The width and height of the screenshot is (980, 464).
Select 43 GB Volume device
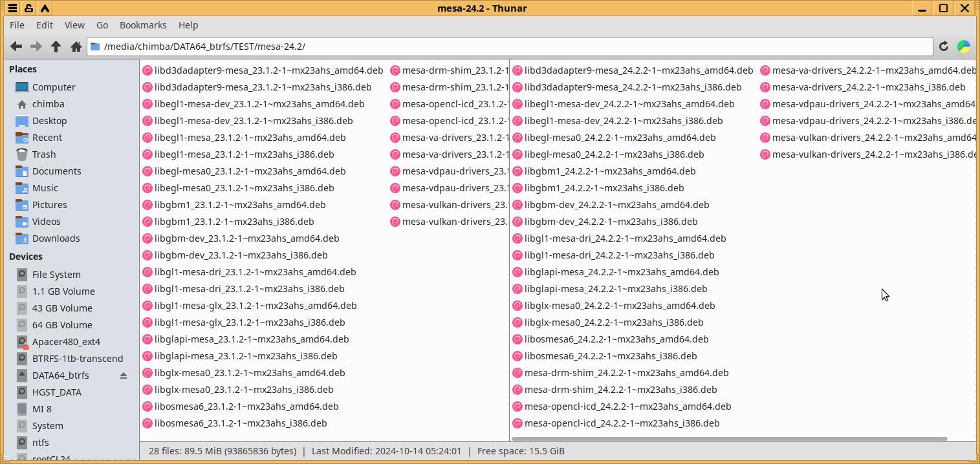(x=62, y=308)
